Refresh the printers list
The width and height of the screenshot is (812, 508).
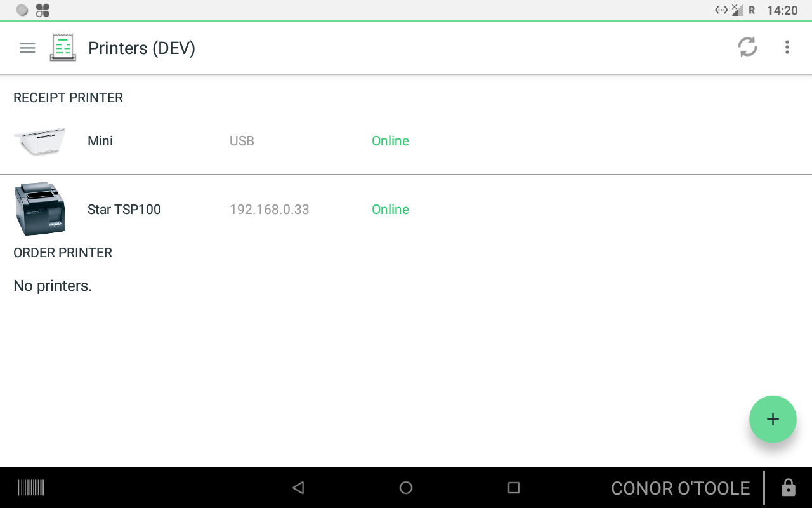747,47
